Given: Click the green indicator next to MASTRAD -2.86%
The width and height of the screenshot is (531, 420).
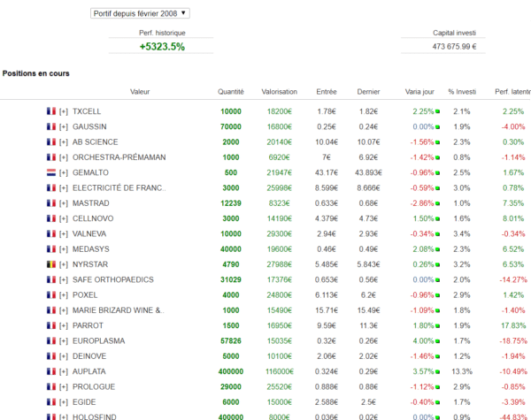Looking at the screenshot, I should coord(437,203).
